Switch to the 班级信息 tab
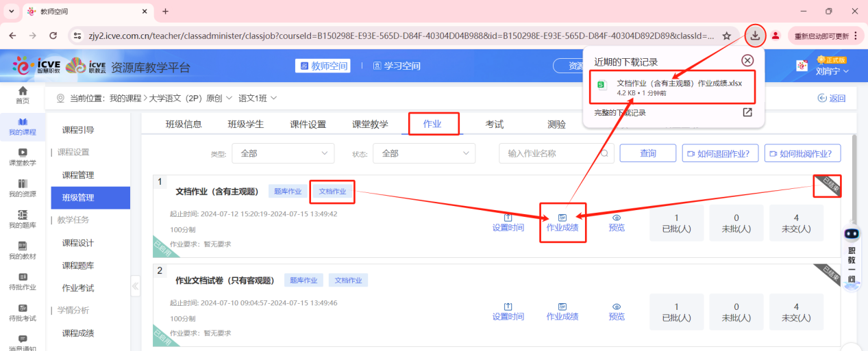The image size is (868, 351). click(x=184, y=125)
